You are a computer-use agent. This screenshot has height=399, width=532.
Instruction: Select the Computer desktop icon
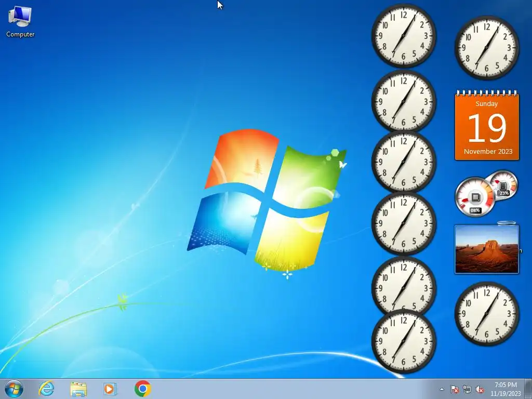click(20, 22)
